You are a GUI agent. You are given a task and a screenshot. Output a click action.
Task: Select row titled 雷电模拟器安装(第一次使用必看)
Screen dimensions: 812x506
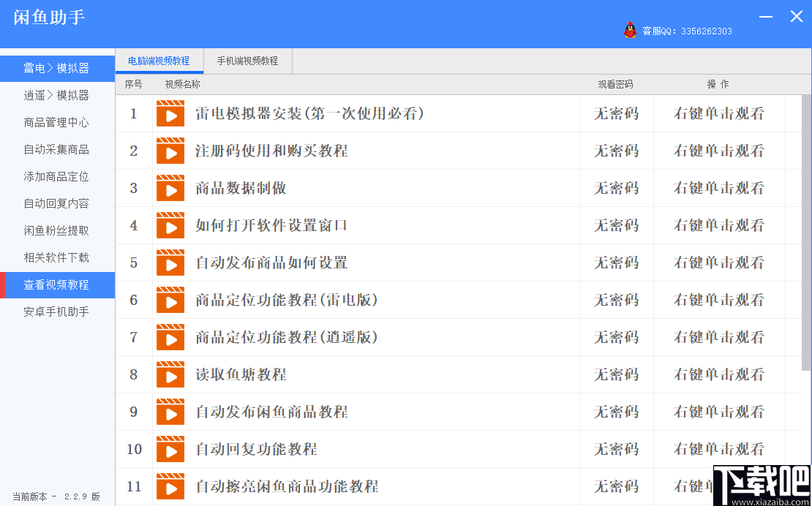point(458,113)
